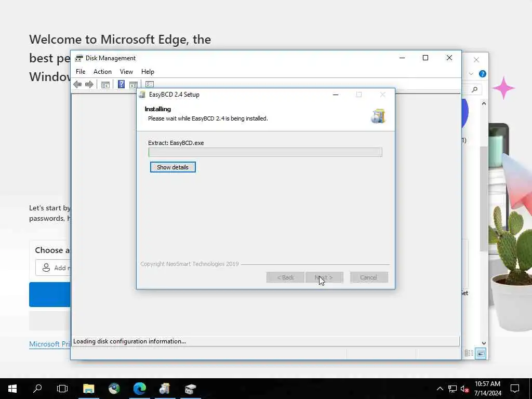Open the Action menu in Disk Management

click(x=102, y=72)
